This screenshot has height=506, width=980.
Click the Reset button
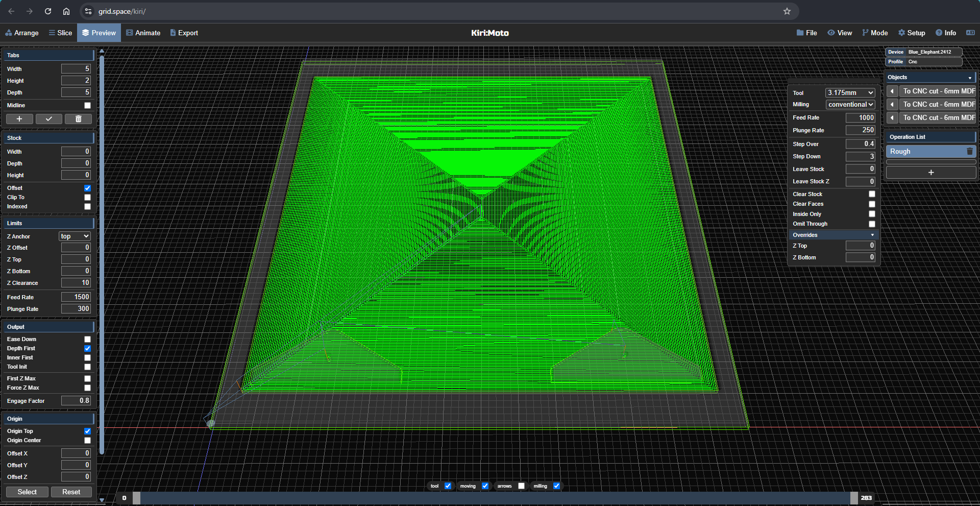pyautogui.click(x=71, y=492)
